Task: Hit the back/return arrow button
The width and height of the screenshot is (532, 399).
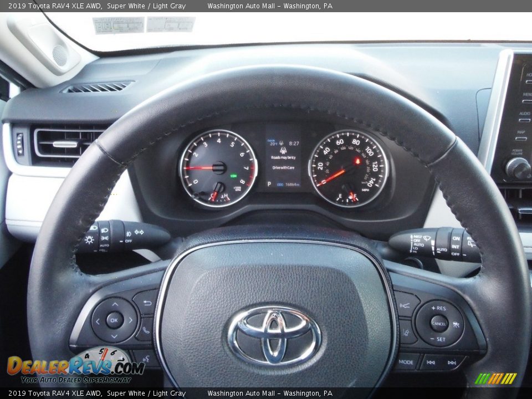Action: [x=146, y=303]
